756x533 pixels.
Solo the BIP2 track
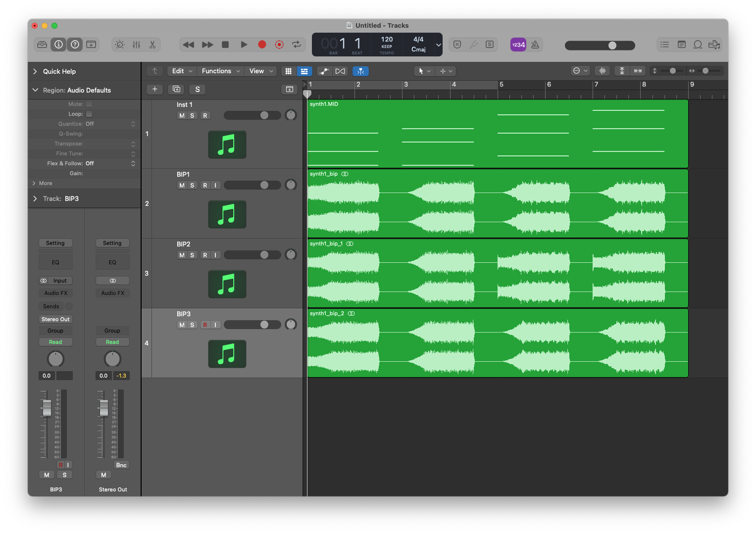(x=192, y=255)
